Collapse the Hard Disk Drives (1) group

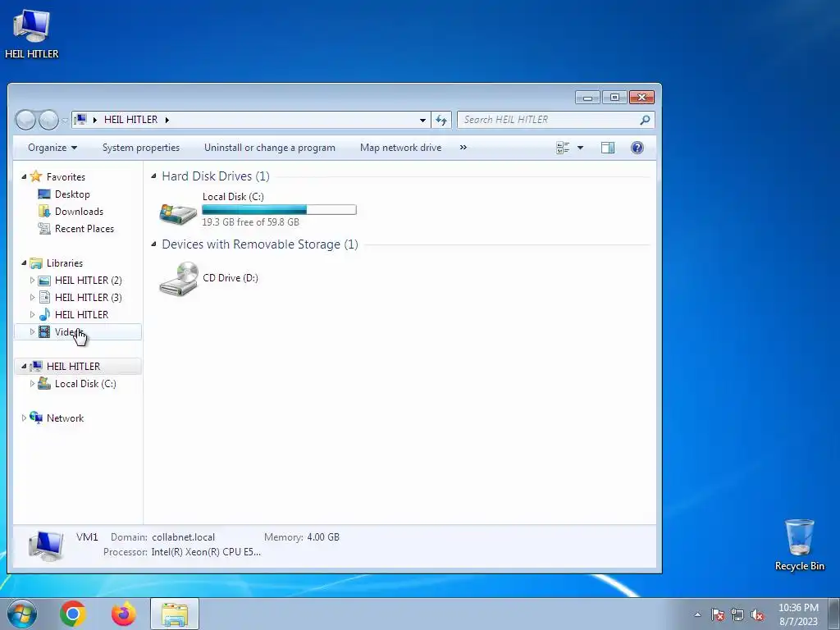(x=153, y=176)
